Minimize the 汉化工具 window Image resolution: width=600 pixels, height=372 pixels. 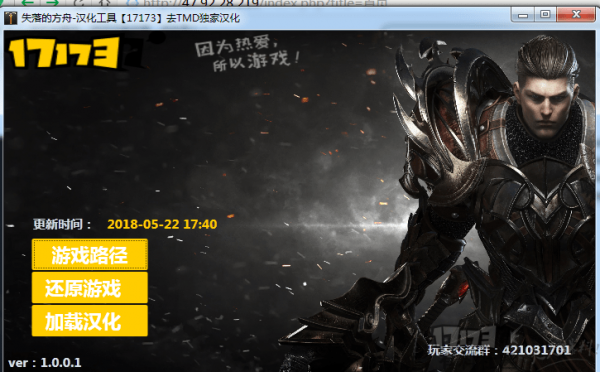click(x=523, y=15)
